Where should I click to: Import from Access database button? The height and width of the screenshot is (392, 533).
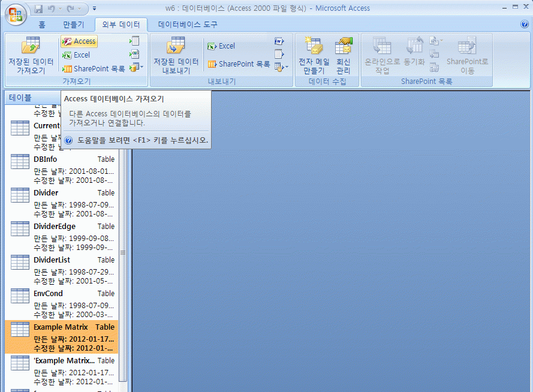point(79,41)
